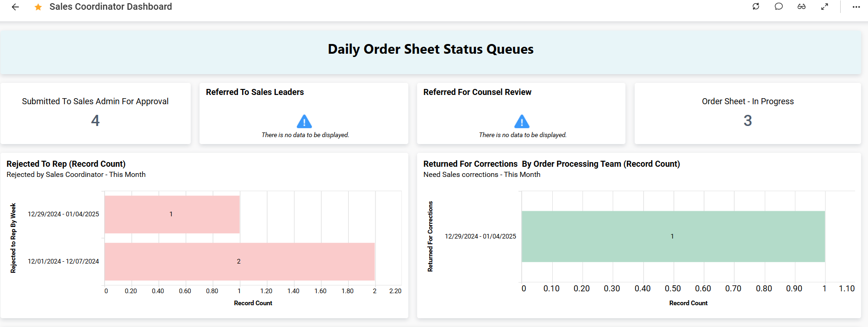Viewport: 868px width, 327px height.
Task: Click Rejected To Rep (Record Count) title
Action: coord(66,164)
